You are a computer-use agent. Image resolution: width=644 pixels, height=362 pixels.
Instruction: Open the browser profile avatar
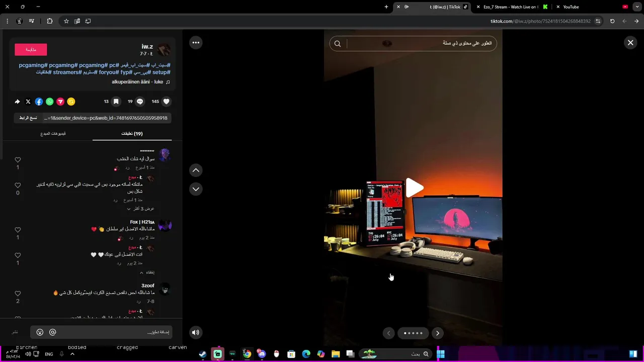(x=19, y=21)
